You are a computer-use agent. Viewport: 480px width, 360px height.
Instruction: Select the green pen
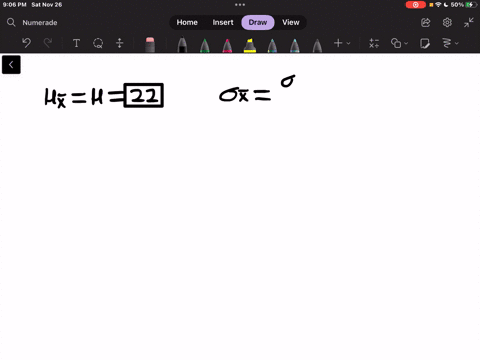[205, 45]
